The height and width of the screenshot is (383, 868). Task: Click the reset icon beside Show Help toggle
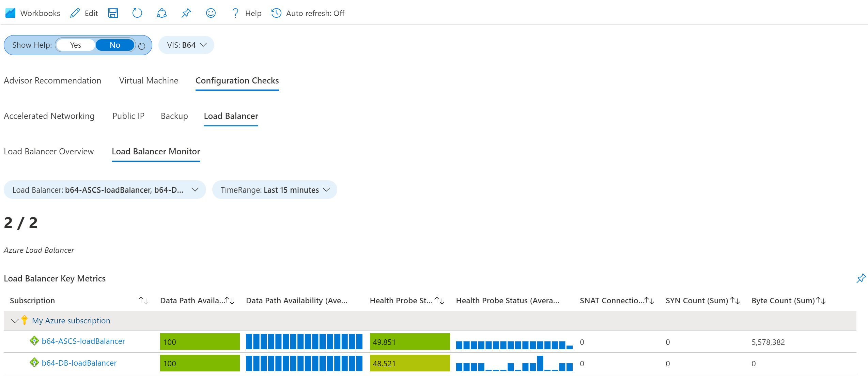(x=142, y=46)
